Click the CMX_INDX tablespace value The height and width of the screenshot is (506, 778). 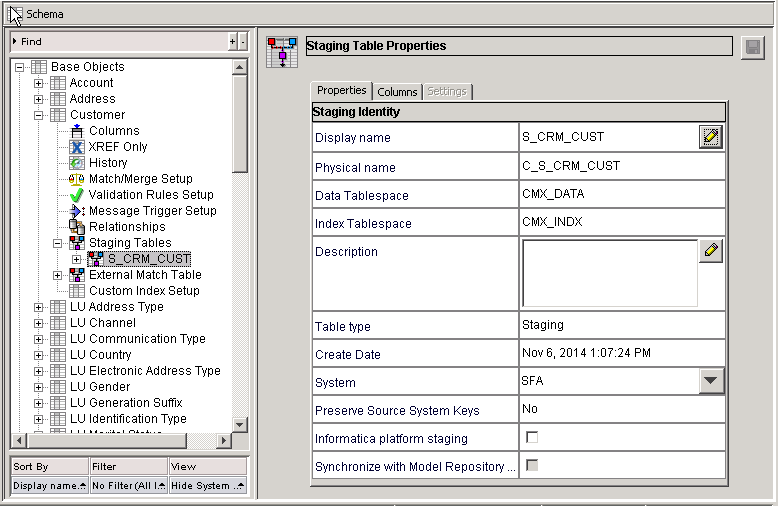[552, 222]
